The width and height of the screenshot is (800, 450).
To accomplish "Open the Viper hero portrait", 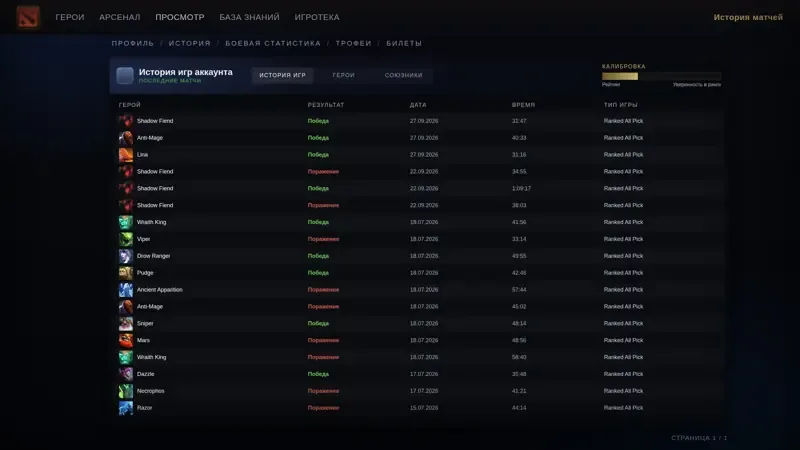I will (126, 239).
